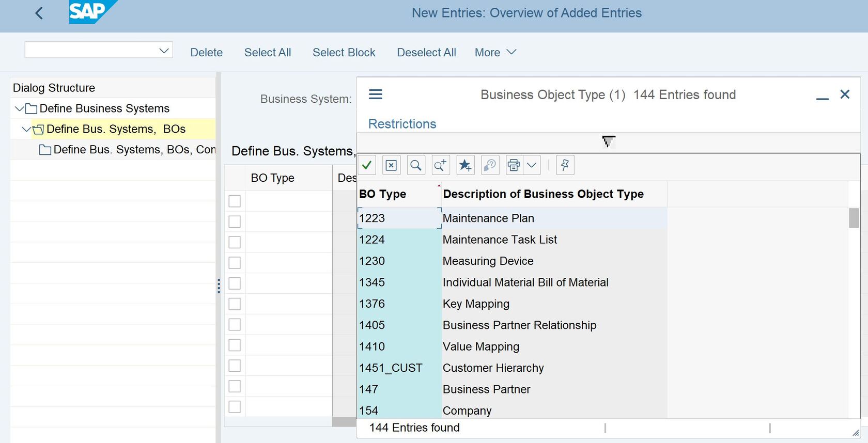Click the Define Business Systems folder icon
The width and height of the screenshot is (868, 443).
click(x=32, y=108)
